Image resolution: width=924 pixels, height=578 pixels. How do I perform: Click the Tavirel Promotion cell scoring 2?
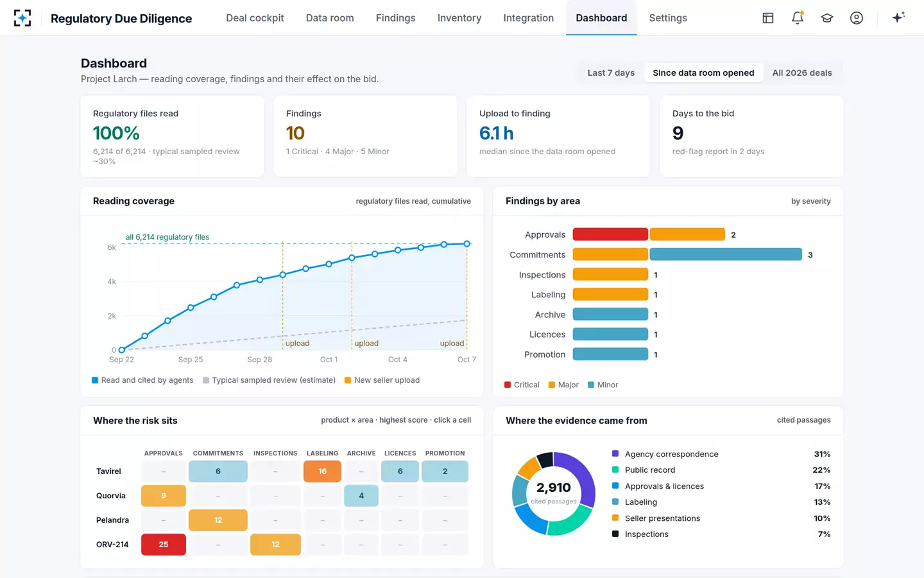(445, 471)
